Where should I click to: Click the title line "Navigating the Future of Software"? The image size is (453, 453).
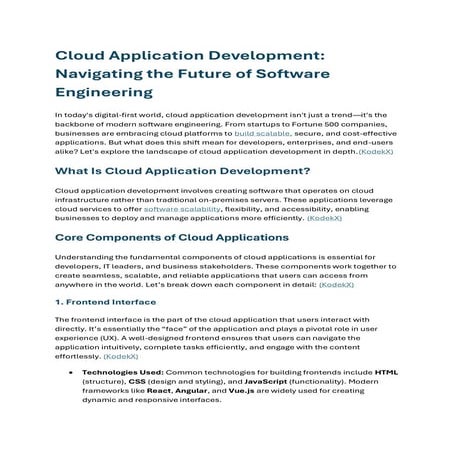[193, 74]
